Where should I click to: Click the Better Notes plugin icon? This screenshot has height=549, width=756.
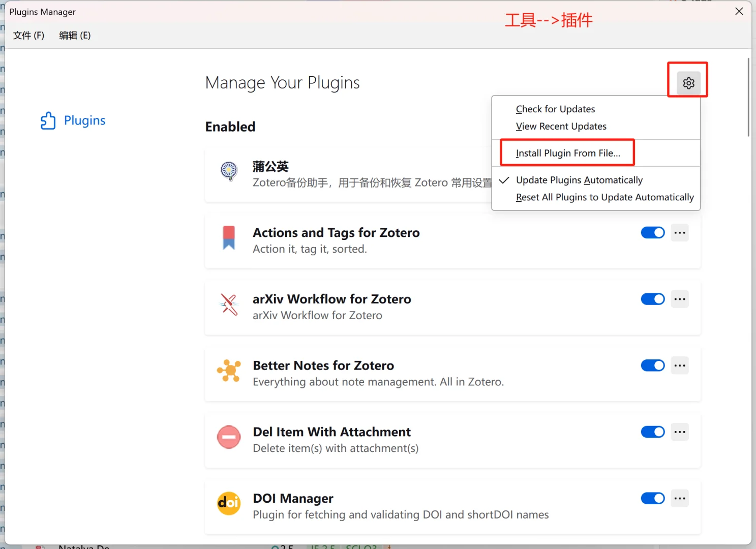(229, 371)
